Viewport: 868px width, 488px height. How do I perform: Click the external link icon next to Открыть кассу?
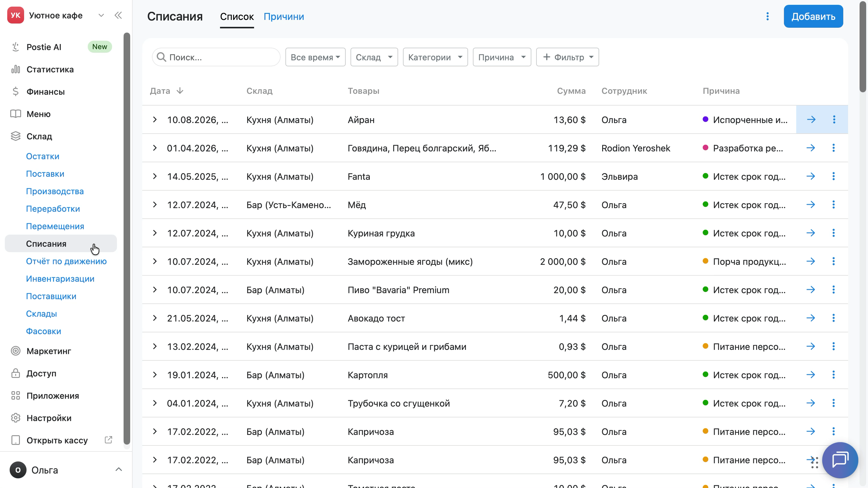click(108, 440)
